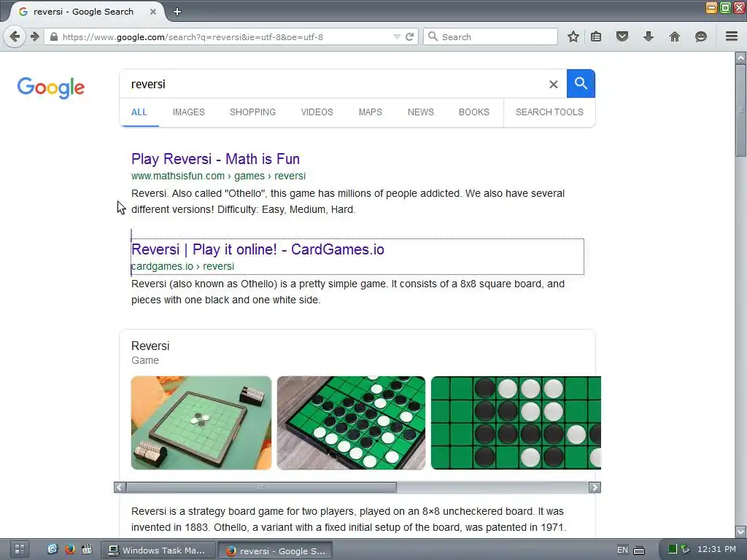Launch Firefox from taskbar quick launch
747x560 pixels.
(69, 550)
